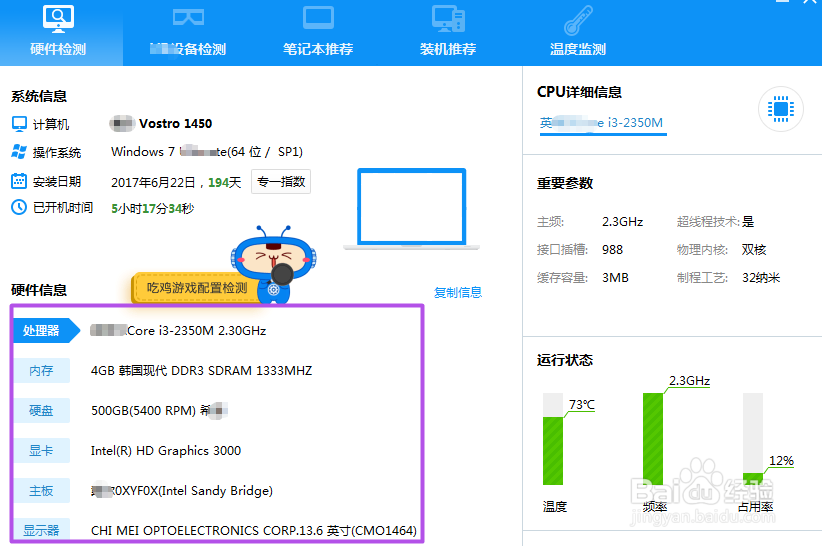Click the Vostro 1450 computer model text

(x=175, y=124)
